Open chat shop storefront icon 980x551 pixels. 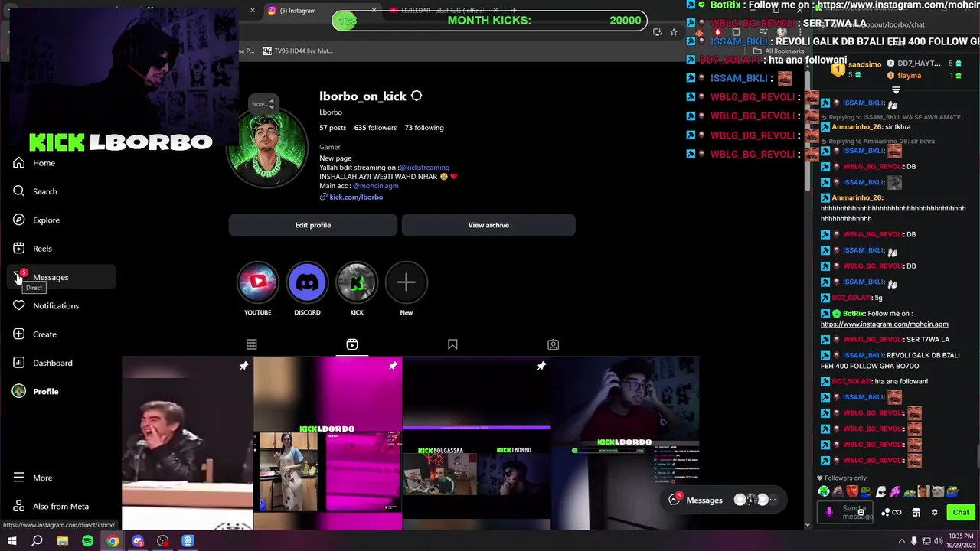916,512
